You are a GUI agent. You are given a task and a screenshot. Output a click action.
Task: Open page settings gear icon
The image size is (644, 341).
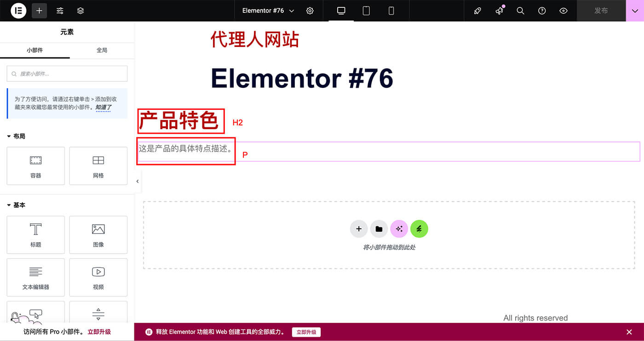pyautogui.click(x=310, y=11)
